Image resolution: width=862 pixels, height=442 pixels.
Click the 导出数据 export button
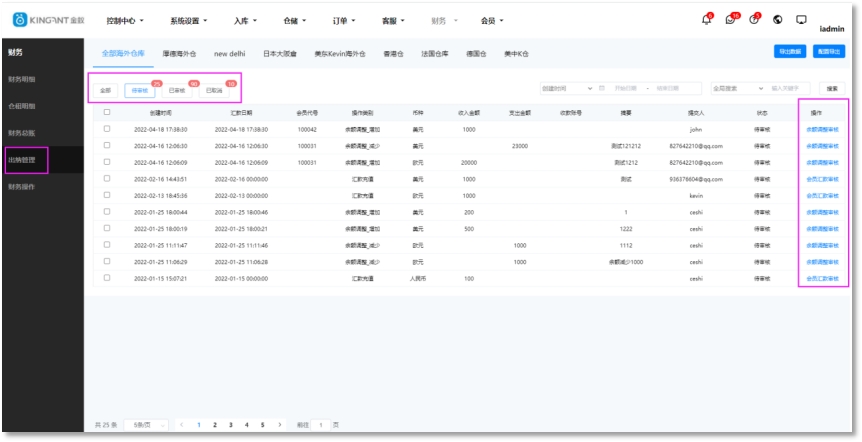coord(789,50)
